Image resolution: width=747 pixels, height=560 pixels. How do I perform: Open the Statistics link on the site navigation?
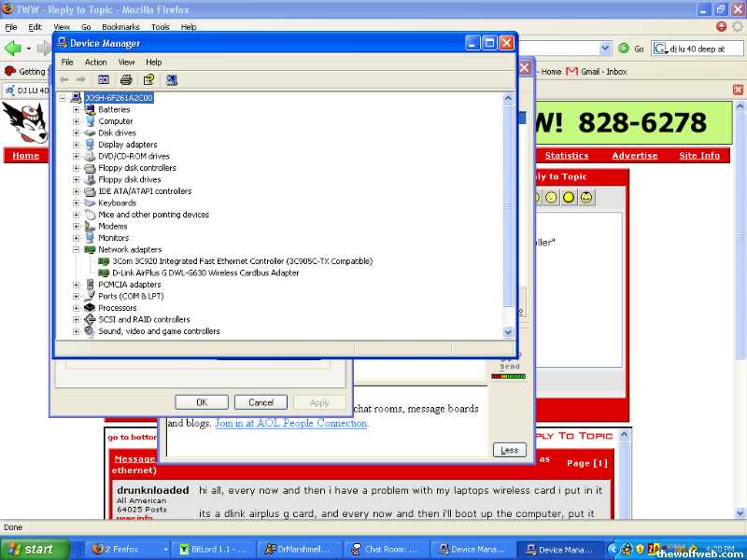[567, 156]
